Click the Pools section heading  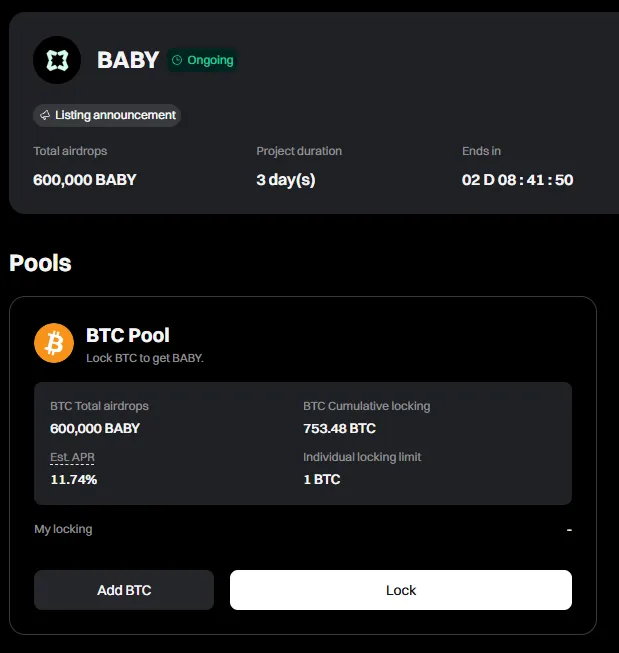tap(40, 263)
